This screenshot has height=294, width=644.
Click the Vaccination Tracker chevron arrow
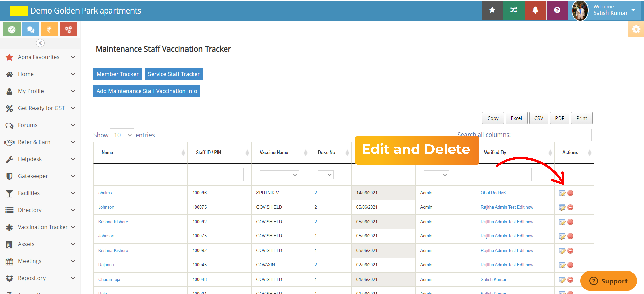[73, 227]
